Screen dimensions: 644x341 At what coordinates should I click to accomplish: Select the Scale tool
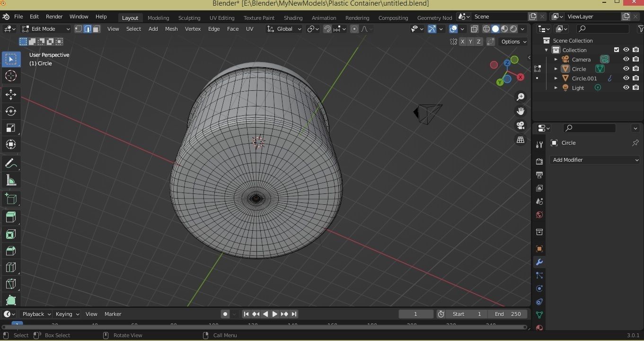[11, 128]
